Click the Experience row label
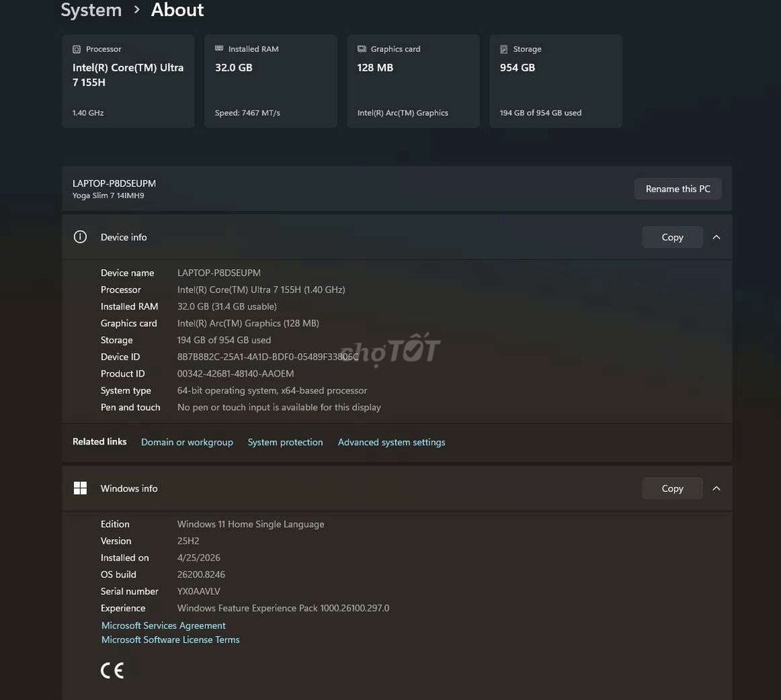Screen dimensions: 781x700 123,608
